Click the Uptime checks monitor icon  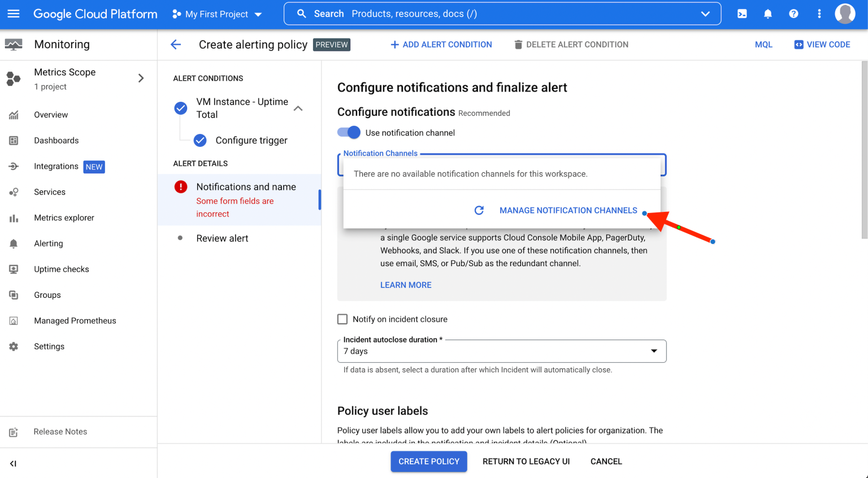pyautogui.click(x=14, y=270)
